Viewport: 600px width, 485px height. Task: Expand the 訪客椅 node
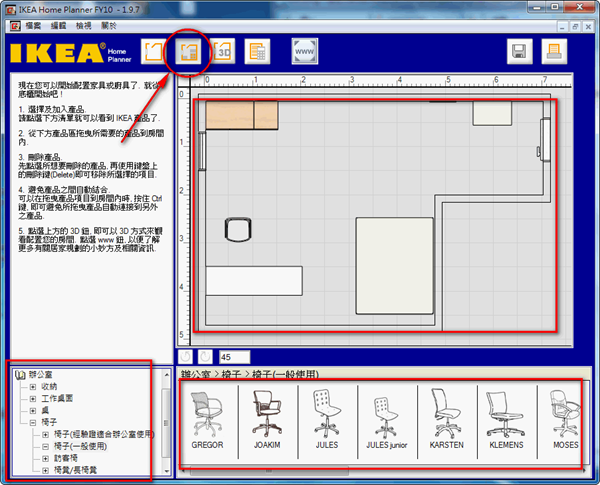pyautogui.click(x=46, y=458)
